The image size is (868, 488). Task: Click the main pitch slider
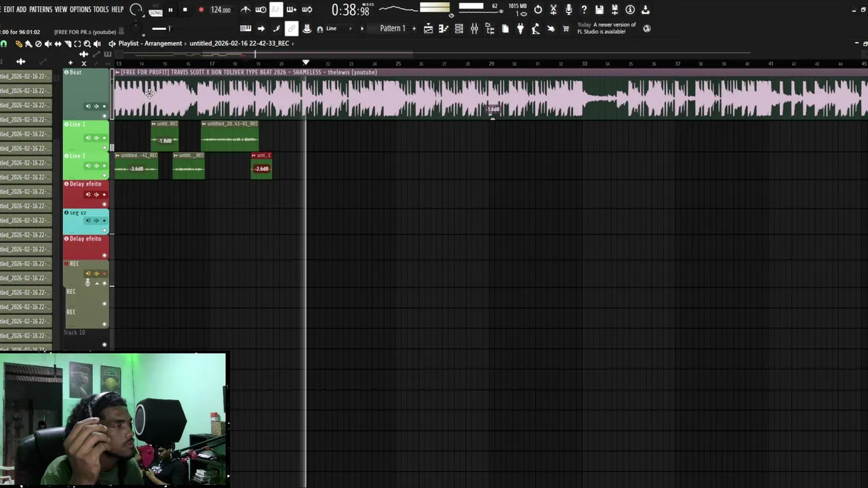tap(161, 28)
